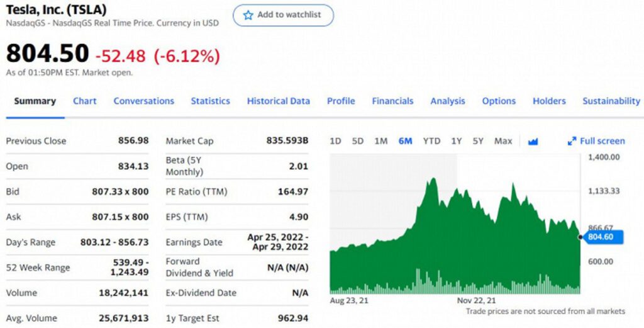Click the star icon in Add to watchlist
644x328 pixels.
coord(248,15)
